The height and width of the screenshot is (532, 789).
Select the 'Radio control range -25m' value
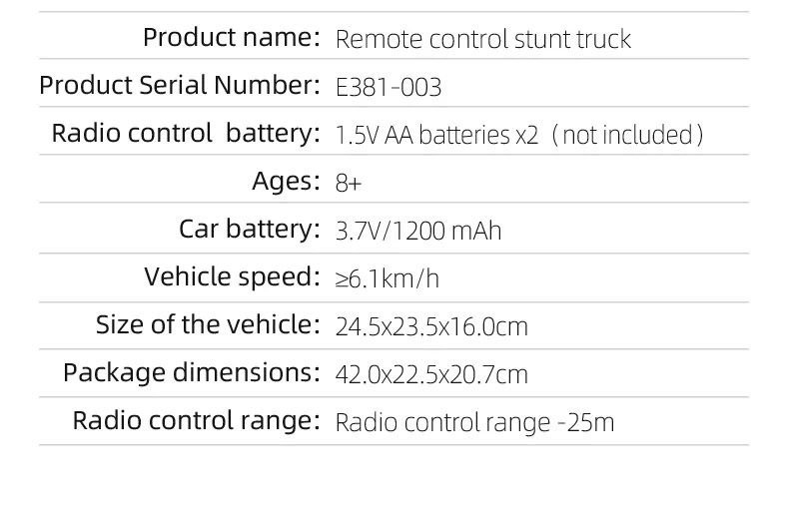(475, 423)
